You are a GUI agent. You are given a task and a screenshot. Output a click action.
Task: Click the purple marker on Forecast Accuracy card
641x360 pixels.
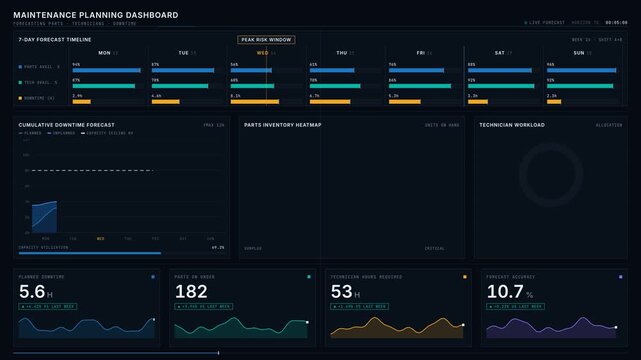[x=621, y=277]
